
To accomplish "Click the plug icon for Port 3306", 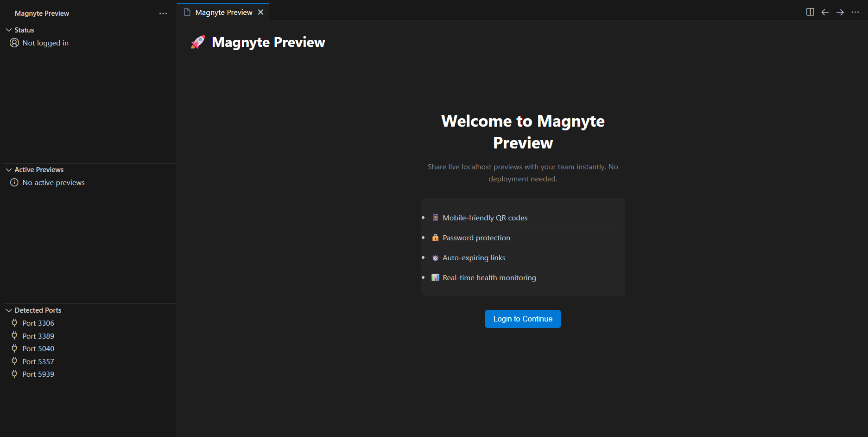I will pyautogui.click(x=14, y=323).
